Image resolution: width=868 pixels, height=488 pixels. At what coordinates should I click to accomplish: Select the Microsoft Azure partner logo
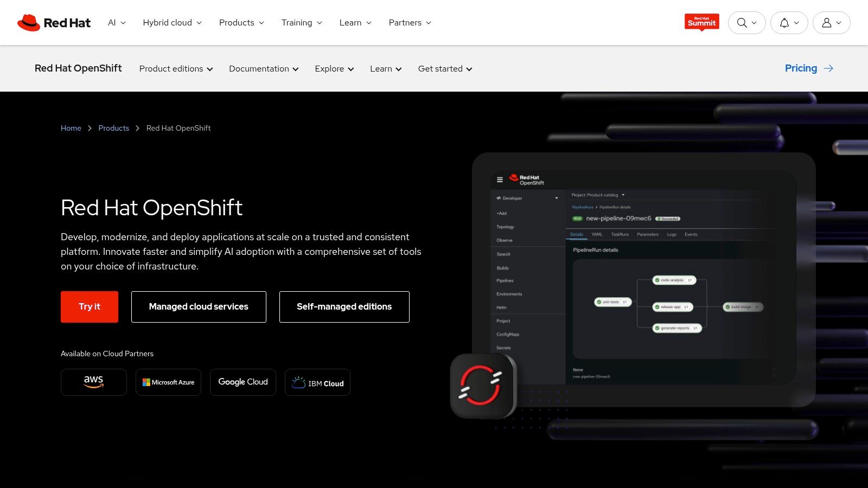(168, 382)
